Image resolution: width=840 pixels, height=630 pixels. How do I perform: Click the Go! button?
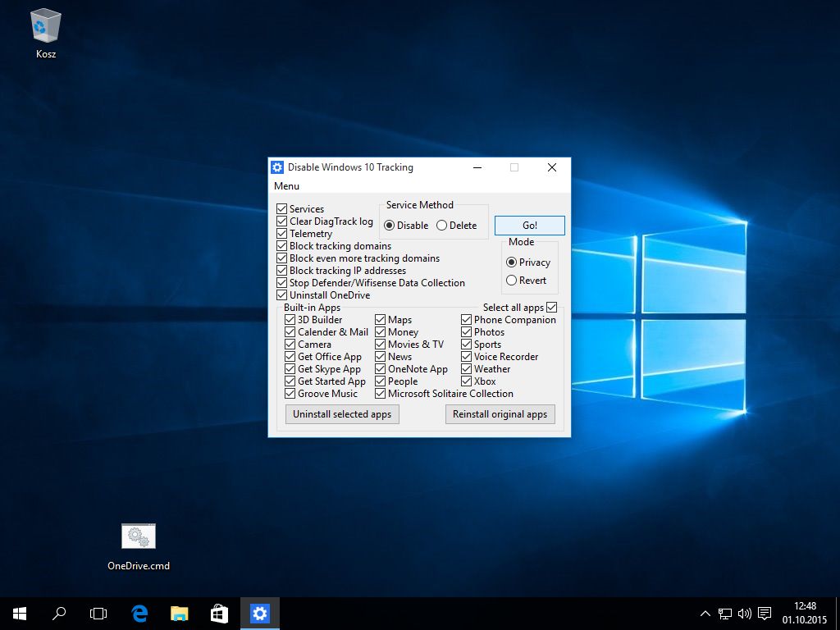click(x=529, y=226)
